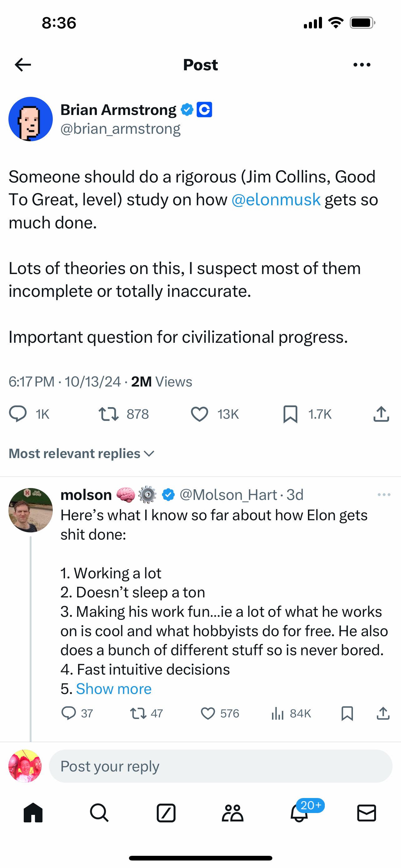The height and width of the screenshot is (868, 401).
Task: Open the three-dot post options menu
Action: tap(362, 65)
